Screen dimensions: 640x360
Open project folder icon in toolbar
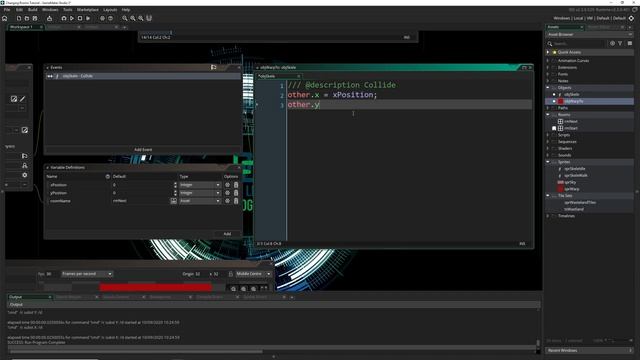tap(27, 18)
